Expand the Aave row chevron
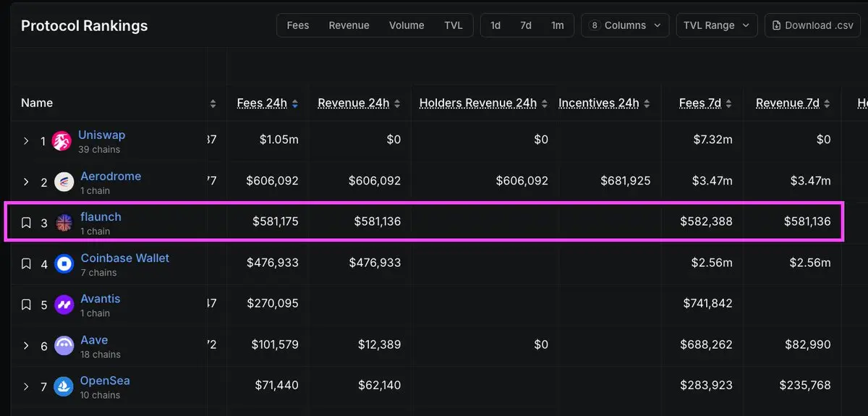Viewport: 868px width, 416px height. (x=26, y=346)
